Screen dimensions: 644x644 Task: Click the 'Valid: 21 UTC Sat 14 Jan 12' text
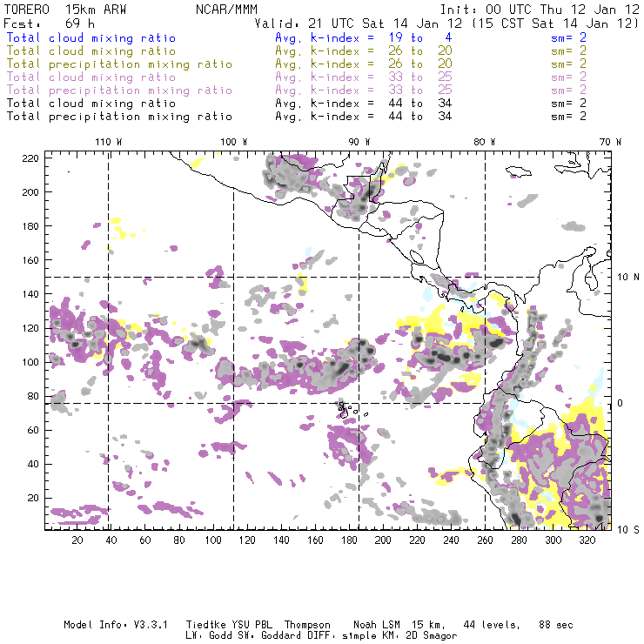coord(359,23)
